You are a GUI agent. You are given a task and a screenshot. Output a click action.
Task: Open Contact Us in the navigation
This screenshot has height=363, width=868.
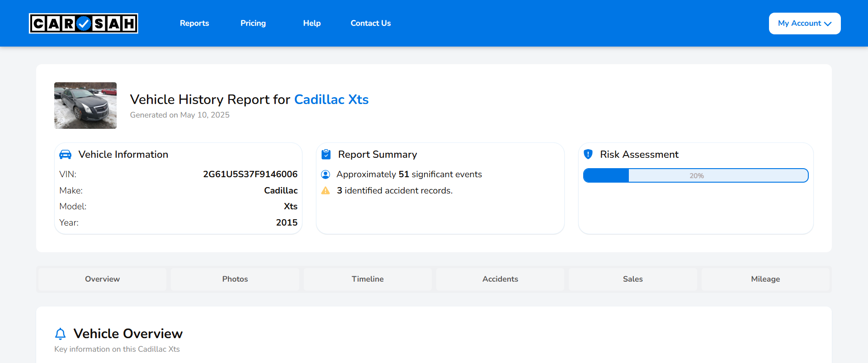[371, 24]
